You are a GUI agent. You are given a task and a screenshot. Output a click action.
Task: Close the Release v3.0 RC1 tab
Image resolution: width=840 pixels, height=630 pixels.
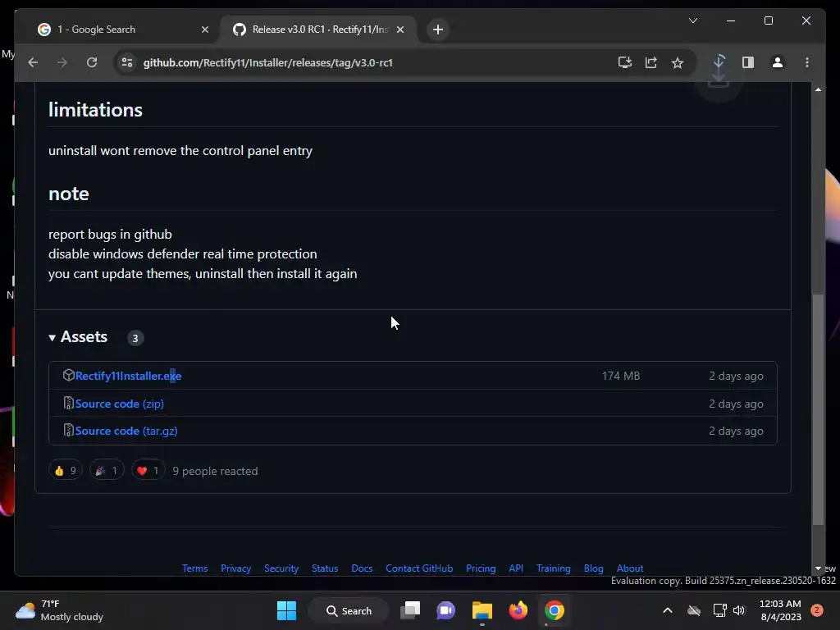(x=400, y=30)
